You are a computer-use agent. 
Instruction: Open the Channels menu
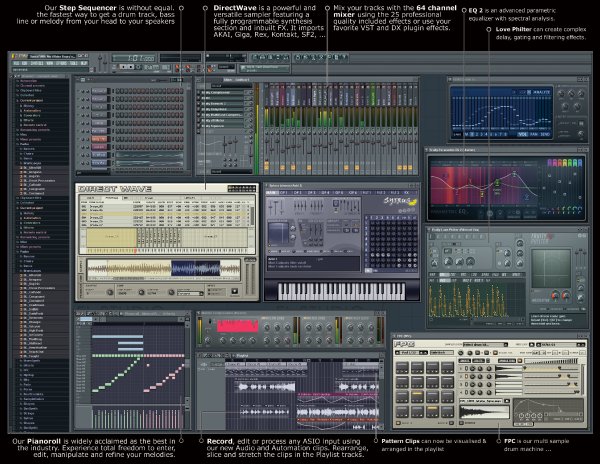(x=37, y=63)
